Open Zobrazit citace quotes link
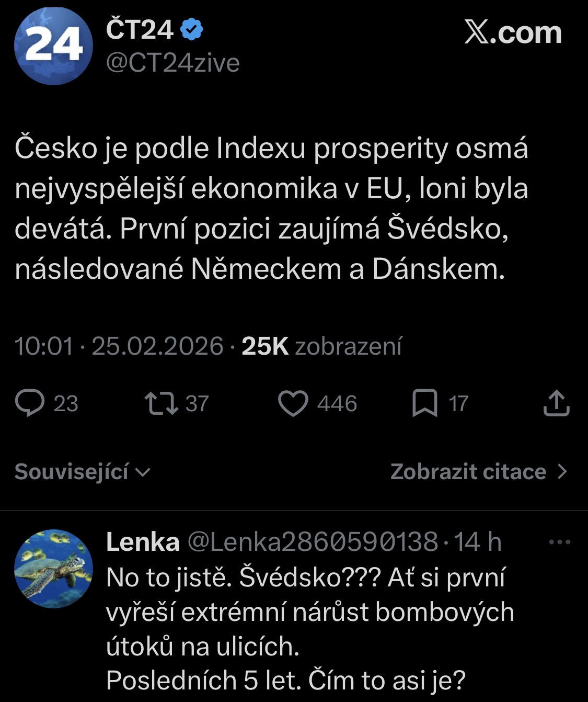This screenshot has height=702, width=588. tap(468, 472)
